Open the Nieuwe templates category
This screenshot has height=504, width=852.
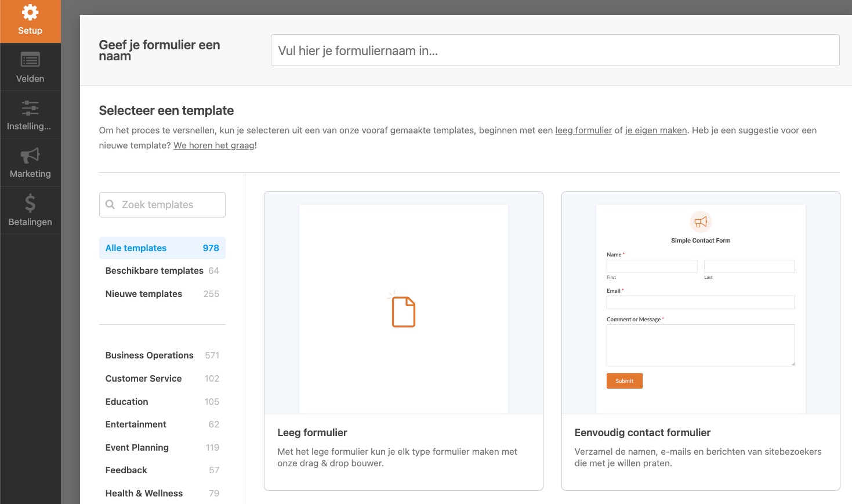pos(143,293)
